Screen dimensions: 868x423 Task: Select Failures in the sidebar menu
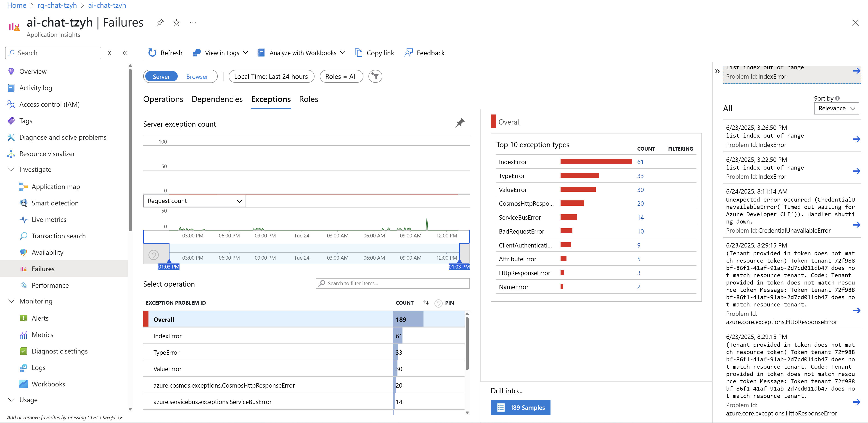pos(64,269)
